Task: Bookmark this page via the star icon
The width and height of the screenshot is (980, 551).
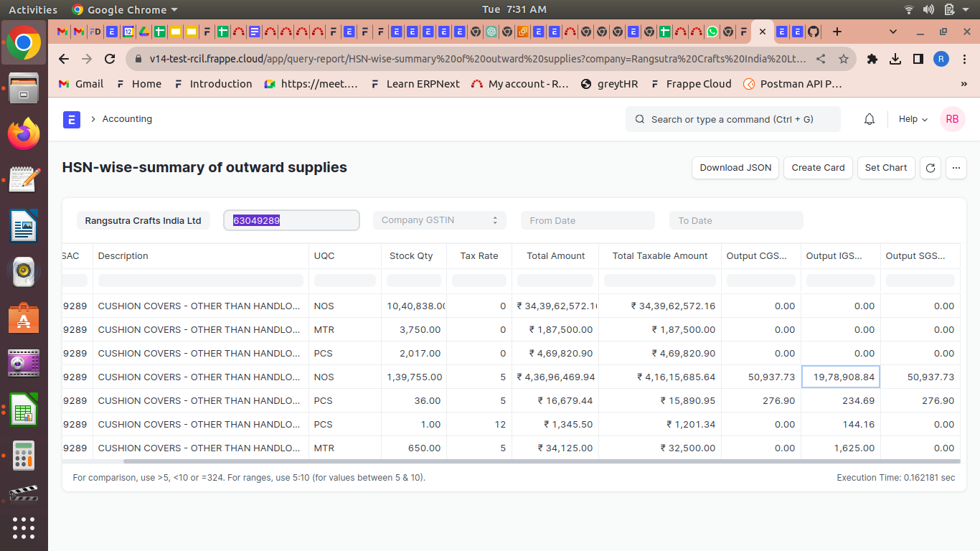Action: (x=844, y=59)
